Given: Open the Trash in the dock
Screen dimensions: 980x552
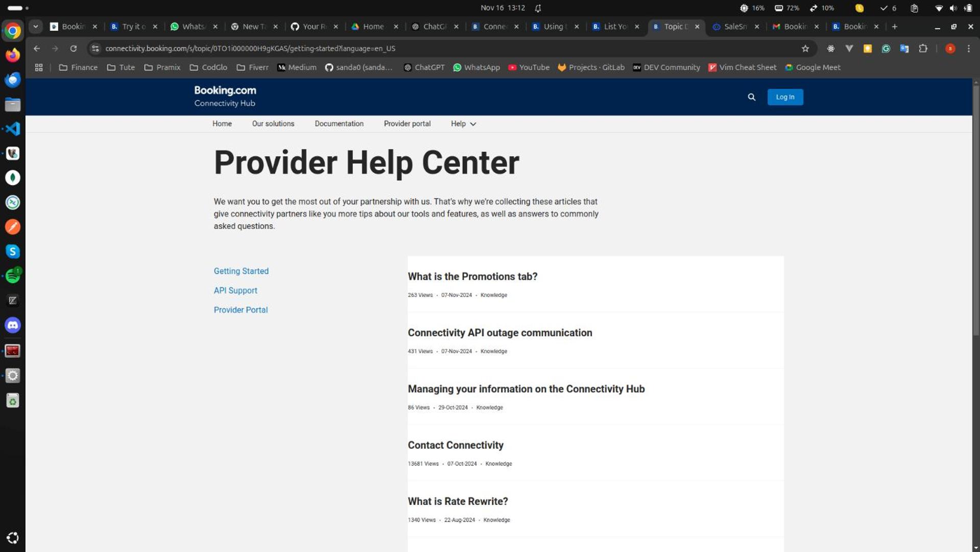Looking at the screenshot, I should point(13,401).
